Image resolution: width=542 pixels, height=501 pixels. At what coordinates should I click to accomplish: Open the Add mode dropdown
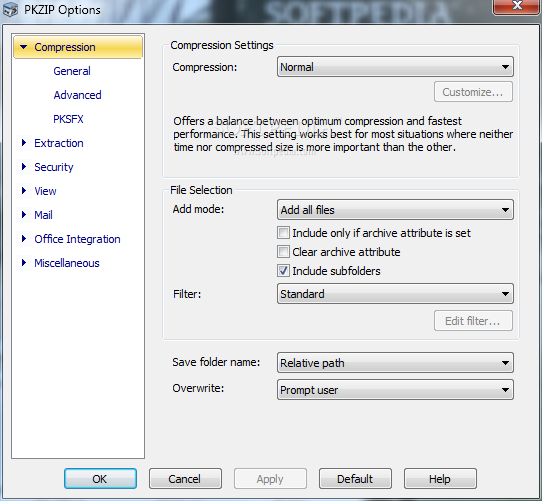tap(395, 210)
